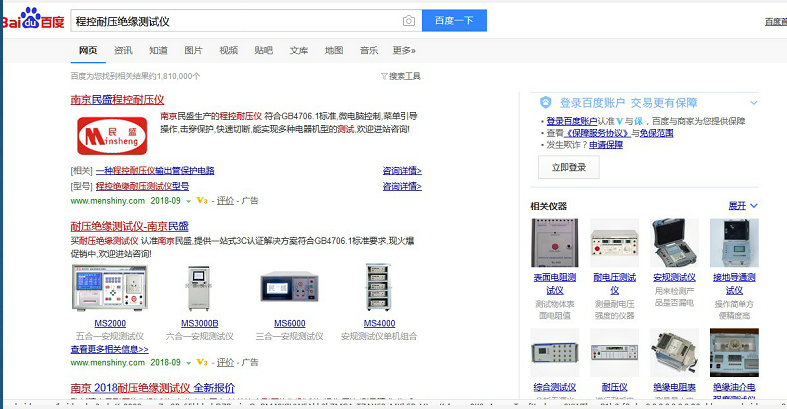Click the V3 credibility badge of first result
The width and height of the screenshot is (787, 409).
click(x=202, y=201)
